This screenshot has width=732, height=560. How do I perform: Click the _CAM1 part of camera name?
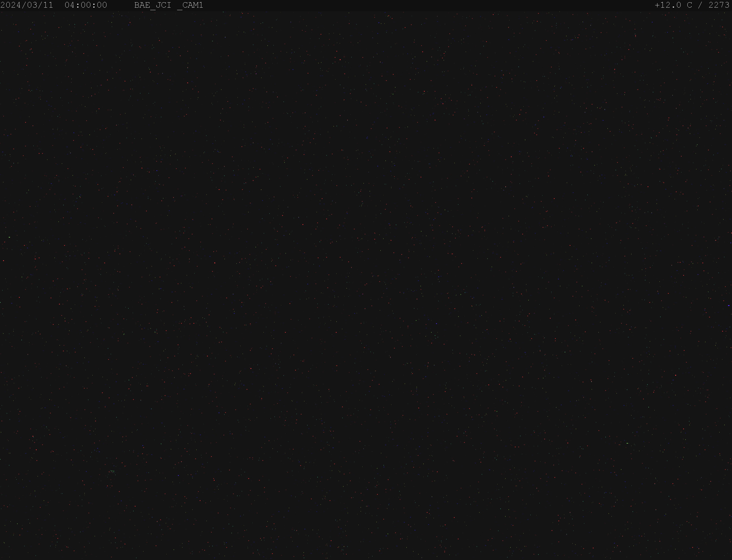(190, 5)
